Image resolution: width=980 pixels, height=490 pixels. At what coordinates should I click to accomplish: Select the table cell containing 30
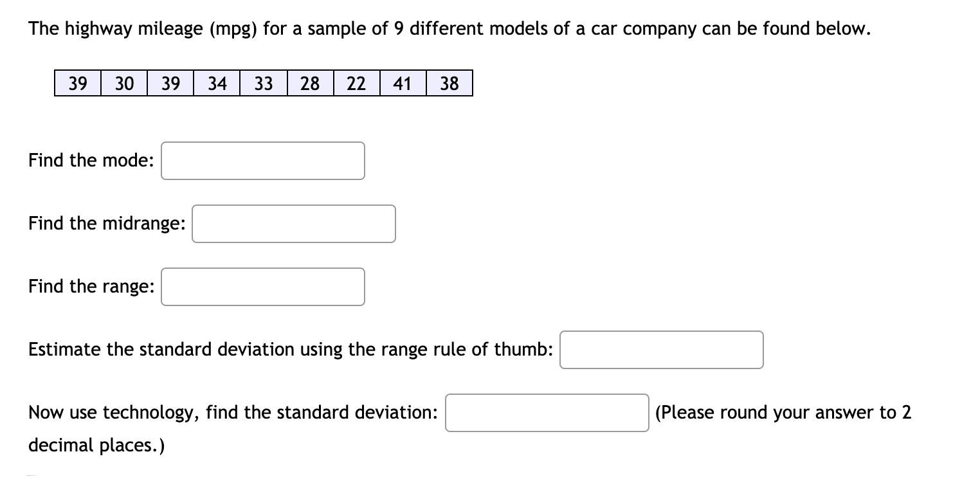(x=123, y=83)
